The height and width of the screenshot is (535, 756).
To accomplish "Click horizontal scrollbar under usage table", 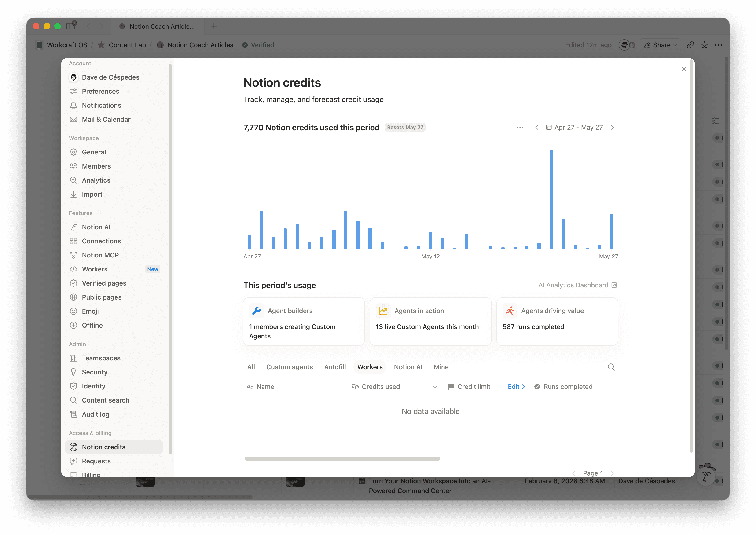I will [x=342, y=458].
